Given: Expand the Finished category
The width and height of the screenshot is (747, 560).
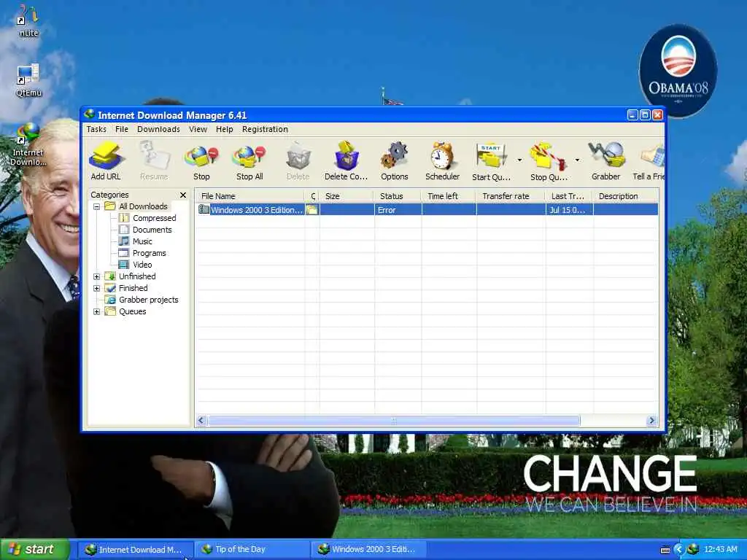Looking at the screenshot, I should [x=97, y=288].
